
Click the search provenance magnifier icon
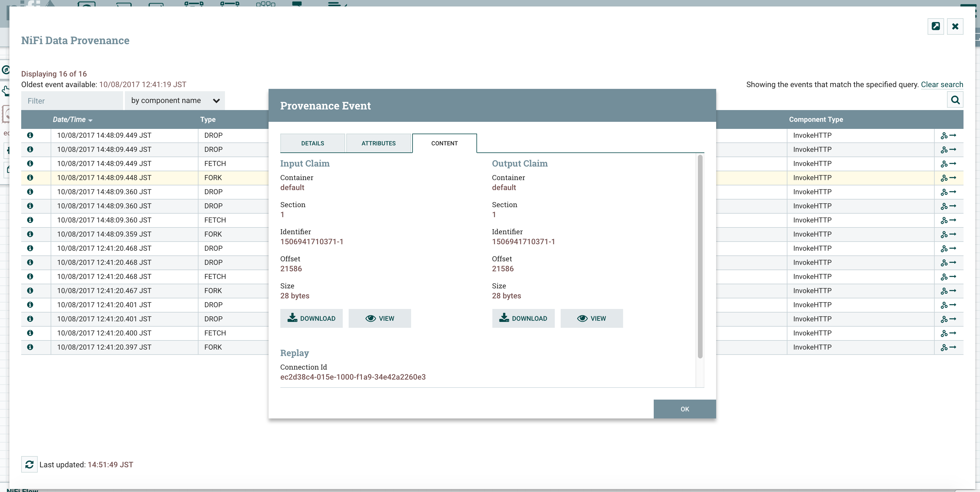(955, 100)
